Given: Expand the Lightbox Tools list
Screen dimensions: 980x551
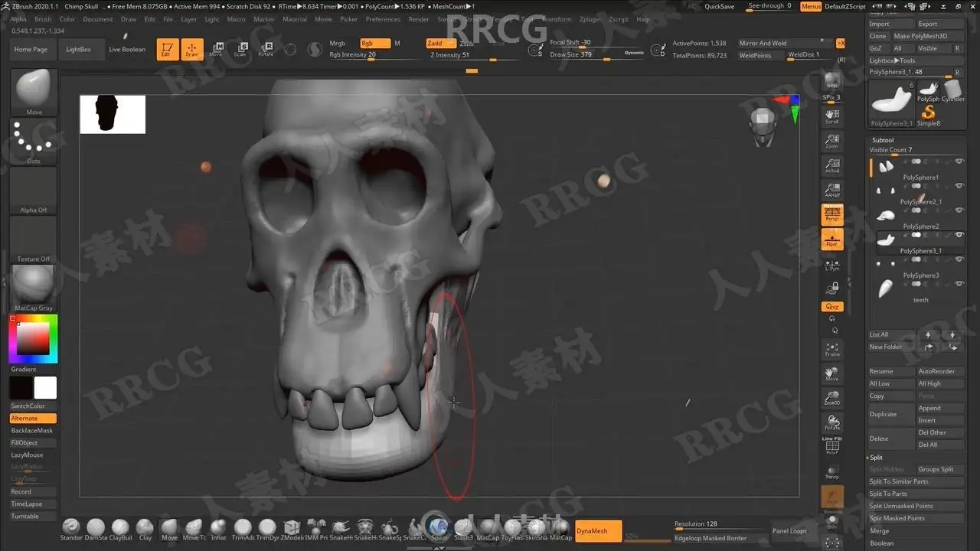Looking at the screenshot, I should point(892,60).
